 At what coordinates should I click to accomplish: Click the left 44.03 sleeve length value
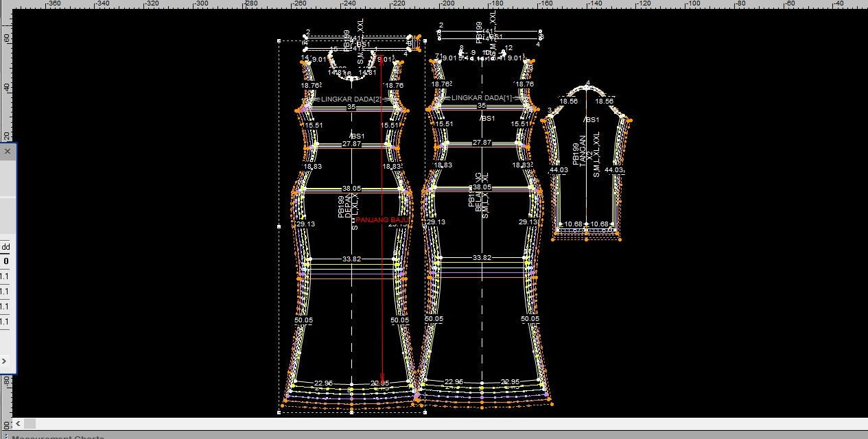[x=559, y=170]
